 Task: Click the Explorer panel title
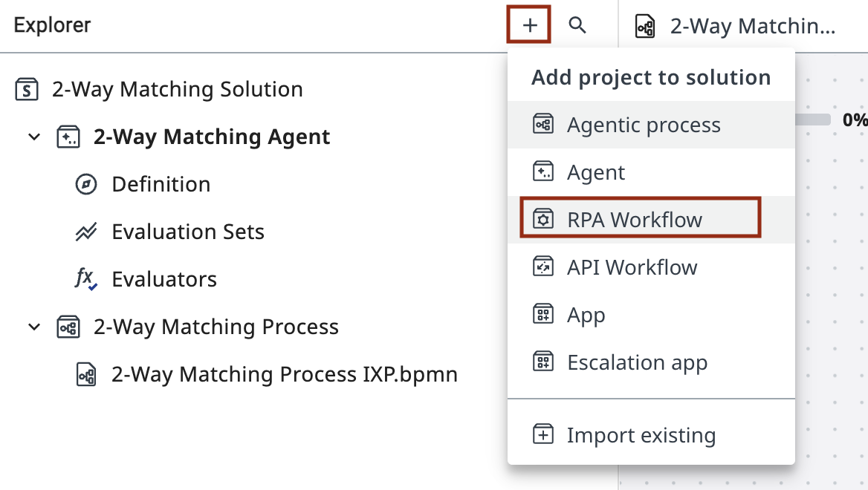pyautogui.click(x=52, y=25)
